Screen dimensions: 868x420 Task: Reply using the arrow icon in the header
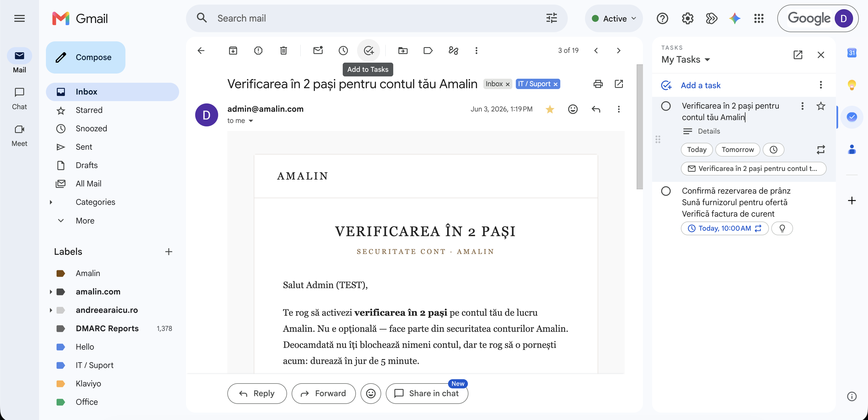point(596,109)
